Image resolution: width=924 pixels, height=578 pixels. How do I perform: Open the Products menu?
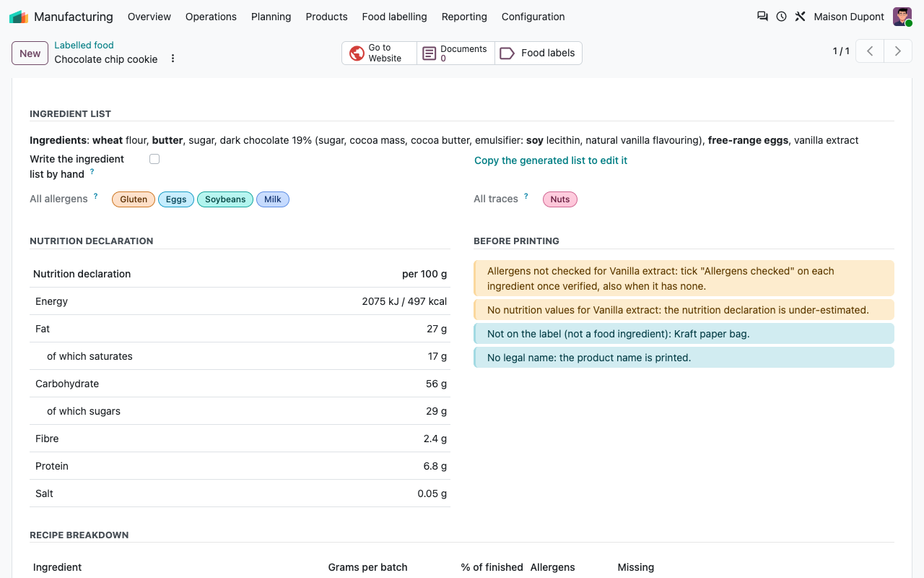pyautogui.click(x=326, y=17)
